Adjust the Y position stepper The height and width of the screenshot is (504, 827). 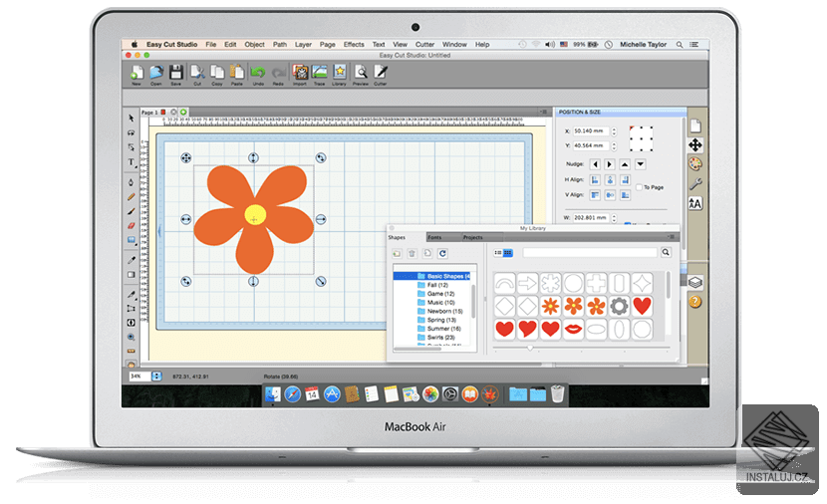click(x=614, y=146)
